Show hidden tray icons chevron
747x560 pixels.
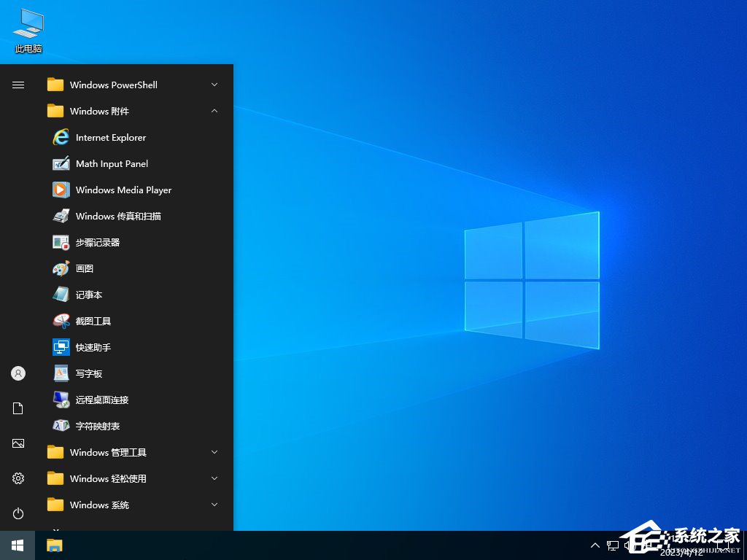click(595, 545)
